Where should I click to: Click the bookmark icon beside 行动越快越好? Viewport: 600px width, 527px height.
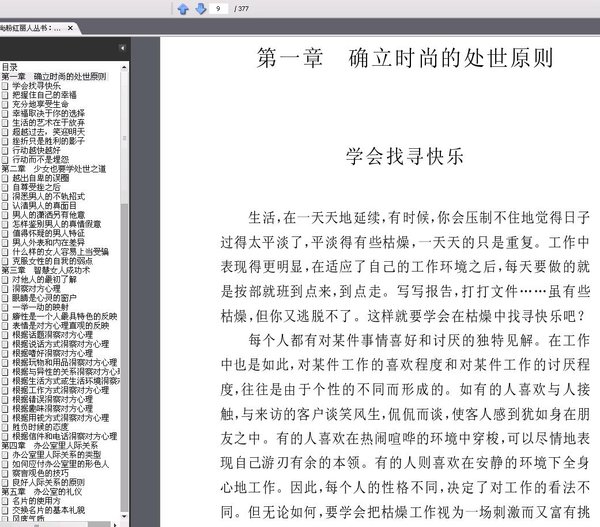5,150
